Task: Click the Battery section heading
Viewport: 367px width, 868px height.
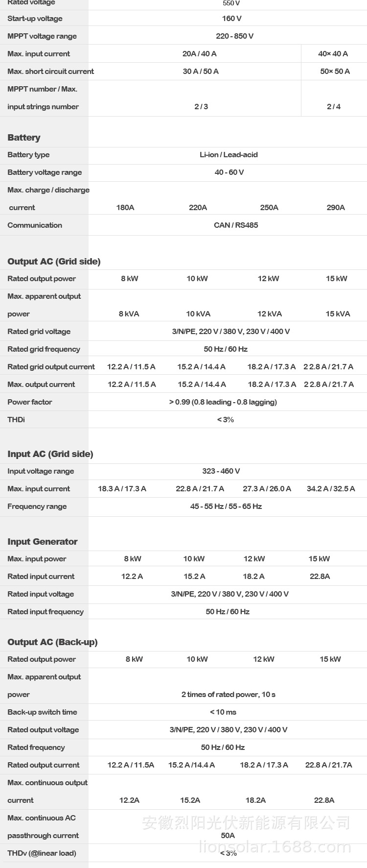Action: coord(24,138)
